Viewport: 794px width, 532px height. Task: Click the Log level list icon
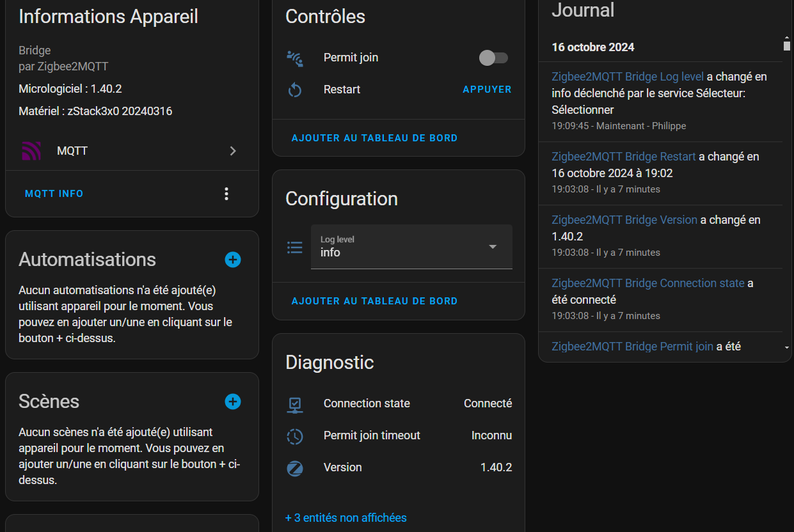(x=294, y=247)
